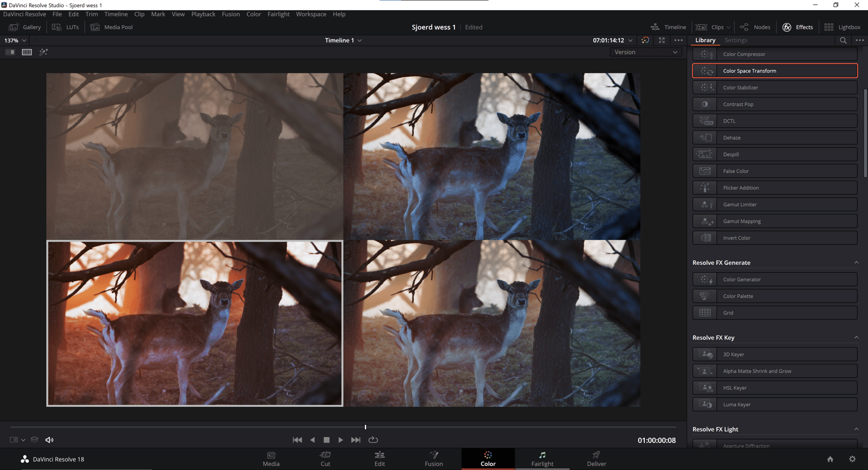The width and height of the screenshot is (868, 470).
Task: Select the Luma Keyer effect
Action: (775, 404)
